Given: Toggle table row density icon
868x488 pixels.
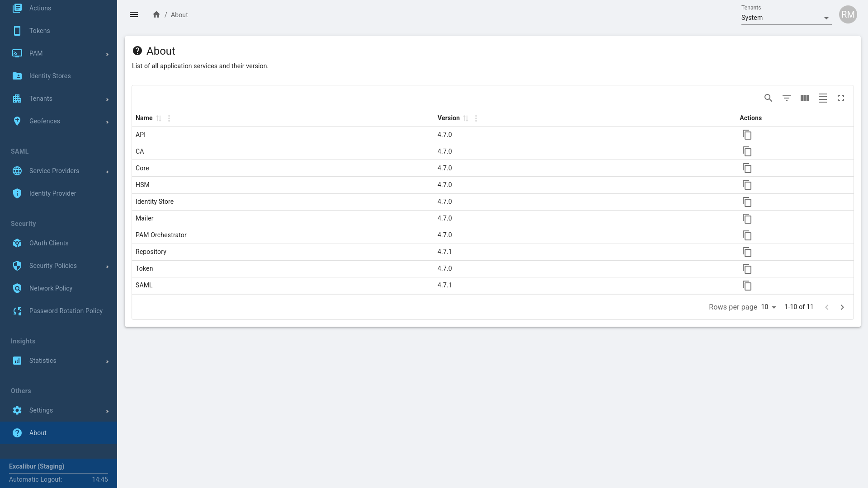Looking at the screenshot, I should click(x=823, y=98).
